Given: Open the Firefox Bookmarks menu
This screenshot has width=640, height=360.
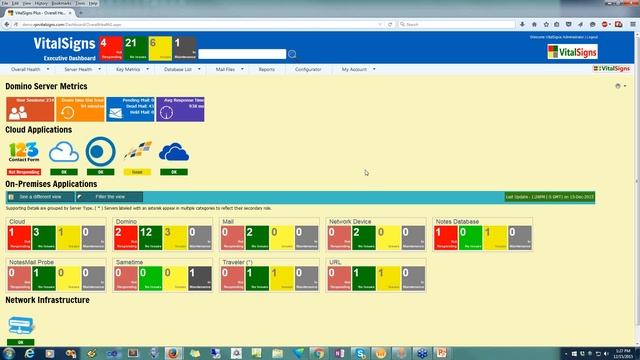Looking at the screenshot, I should click(62, 3).
